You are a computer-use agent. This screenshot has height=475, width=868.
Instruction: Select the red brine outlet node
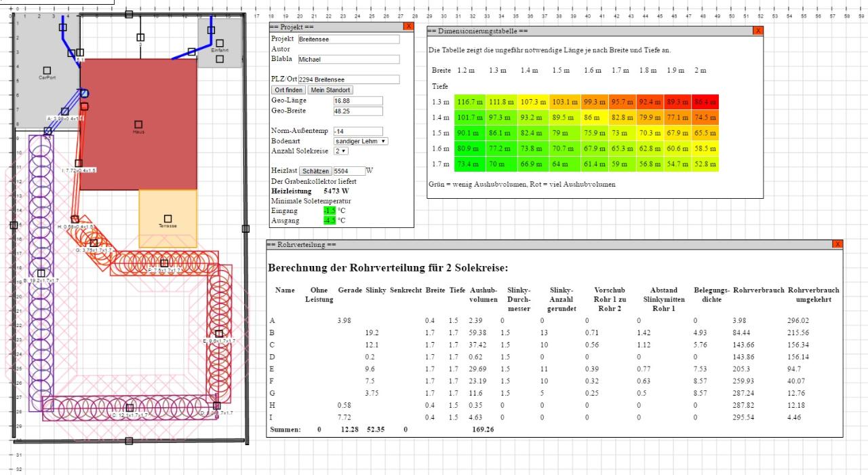coord(84,106)
